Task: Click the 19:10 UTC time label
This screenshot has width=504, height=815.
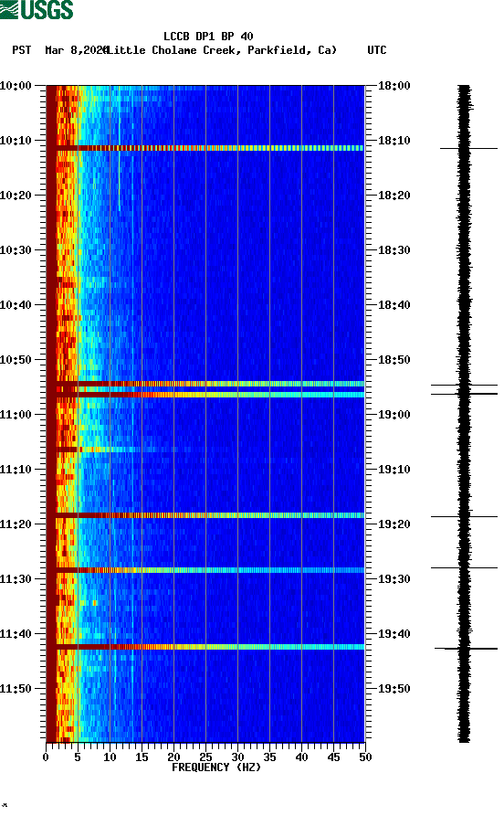Action: pyautogui.click(x=394, y=470)
